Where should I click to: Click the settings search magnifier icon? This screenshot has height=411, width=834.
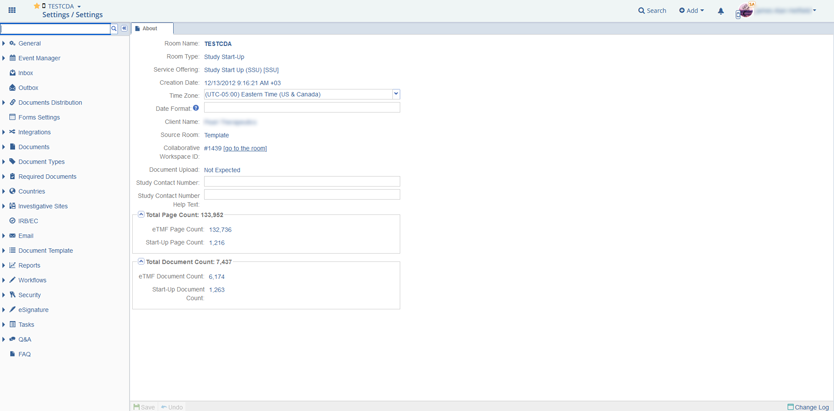(114, 29)
